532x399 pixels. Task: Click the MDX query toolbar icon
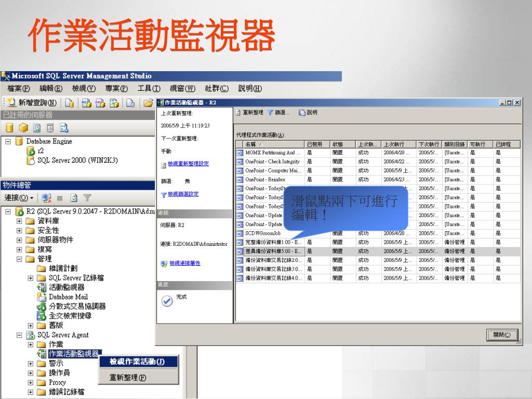click(x=87, y=102)
